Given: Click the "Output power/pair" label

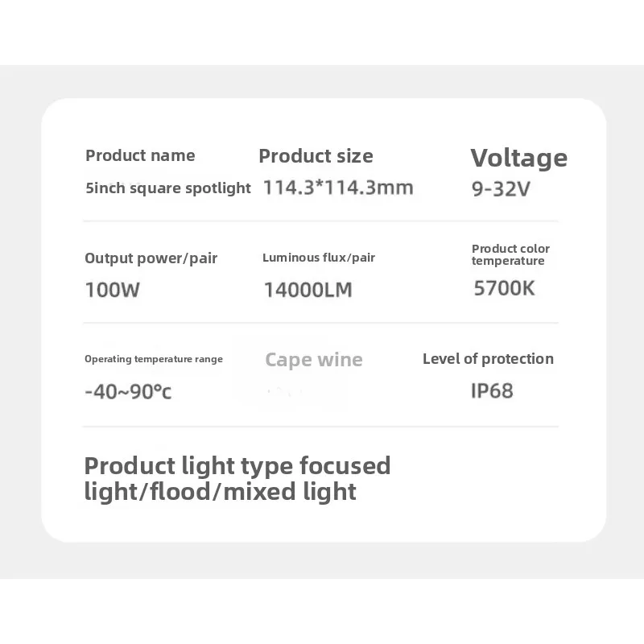Looking at the screenshot, I should tap(151, 258).
